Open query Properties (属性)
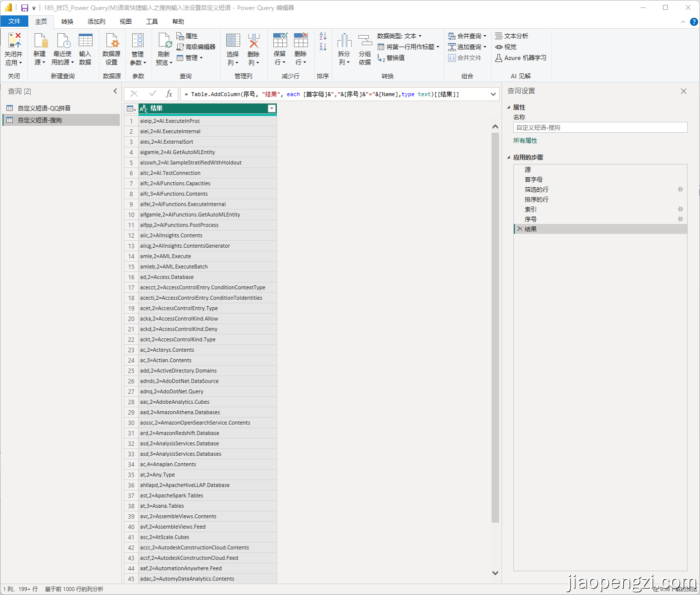 pyautogui.click(x=187, y=36)
